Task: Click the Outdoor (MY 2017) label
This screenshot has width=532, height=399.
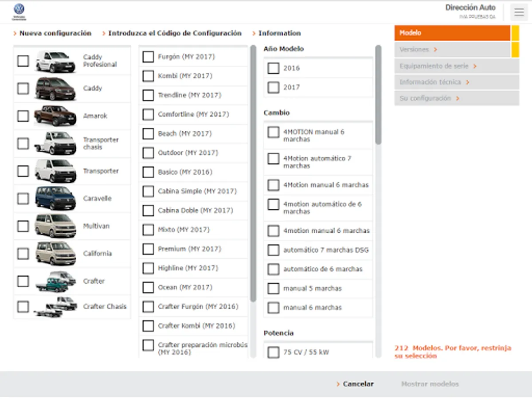Action: (188, 153)
